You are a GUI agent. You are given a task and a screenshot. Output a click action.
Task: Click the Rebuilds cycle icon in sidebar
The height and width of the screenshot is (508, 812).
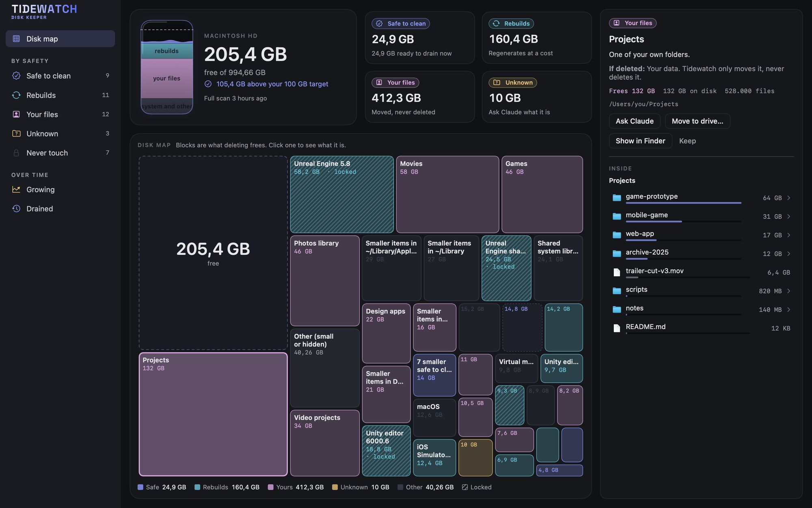16,95
